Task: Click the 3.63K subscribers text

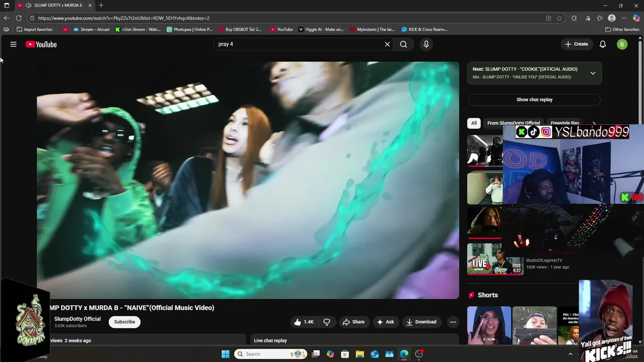Action: (x=70, y=326)
